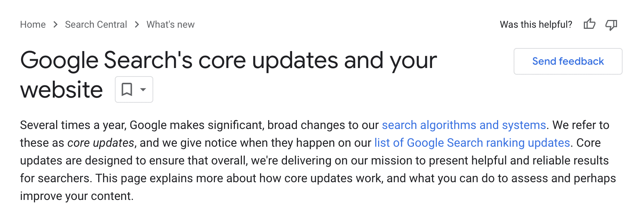Bookmark this page with the bookmark icon

click(127, 89)
